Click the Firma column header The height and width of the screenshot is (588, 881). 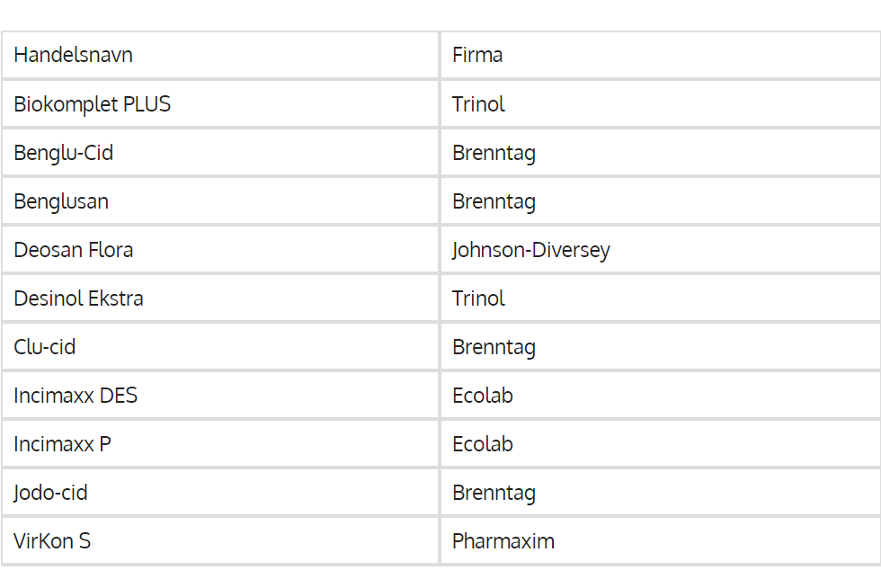coord(477,55)
